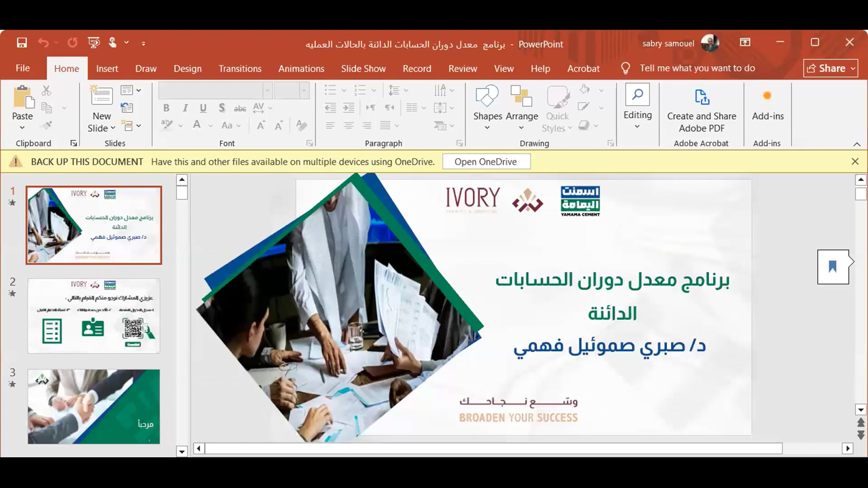Image resolution: width=868 pixels, height=488 pixels.
Task: Click the New Slide icon
Action: point(101,95)
